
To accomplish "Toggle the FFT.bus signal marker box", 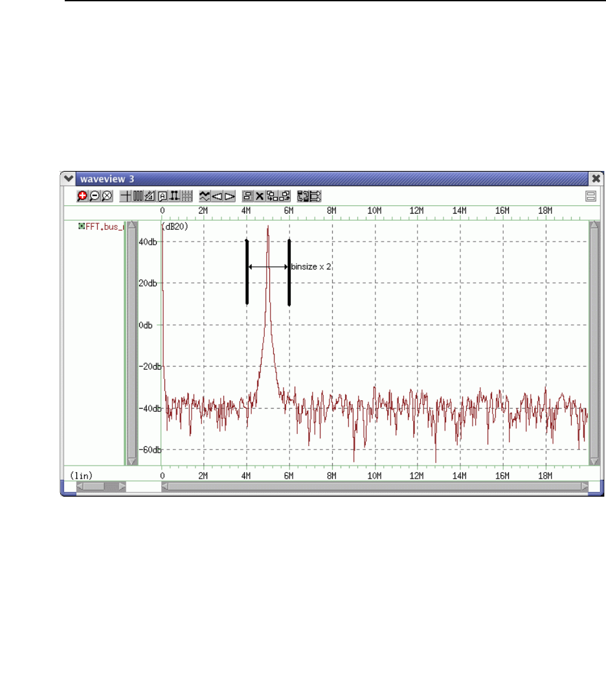I will [x=81, y=227].
